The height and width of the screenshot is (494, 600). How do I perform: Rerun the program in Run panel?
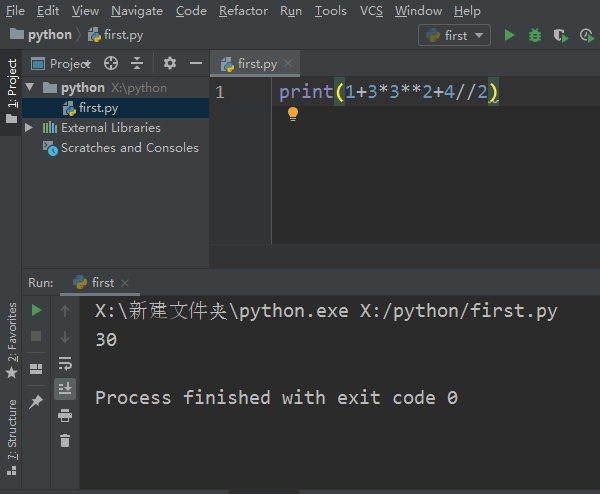click(36, 311)
